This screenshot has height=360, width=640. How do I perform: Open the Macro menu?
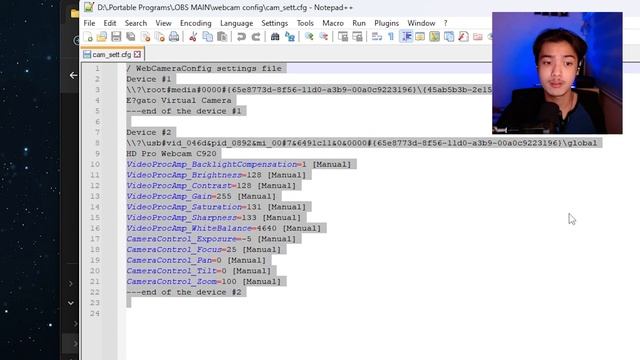click(333, 23)
